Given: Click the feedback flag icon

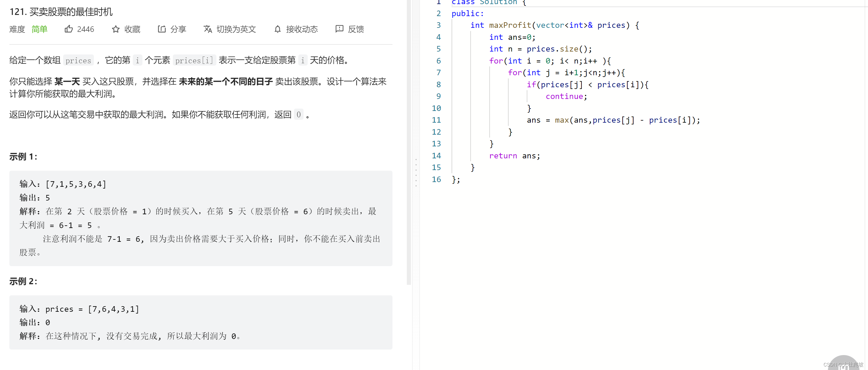Looking at the screenshot, I should [x=339, y=29].
